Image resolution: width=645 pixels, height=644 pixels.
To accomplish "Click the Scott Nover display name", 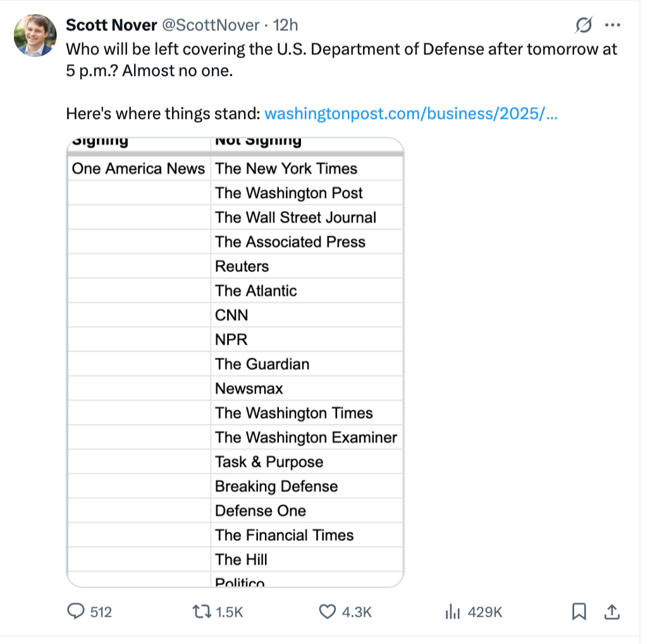I will (x=111, y=25).
